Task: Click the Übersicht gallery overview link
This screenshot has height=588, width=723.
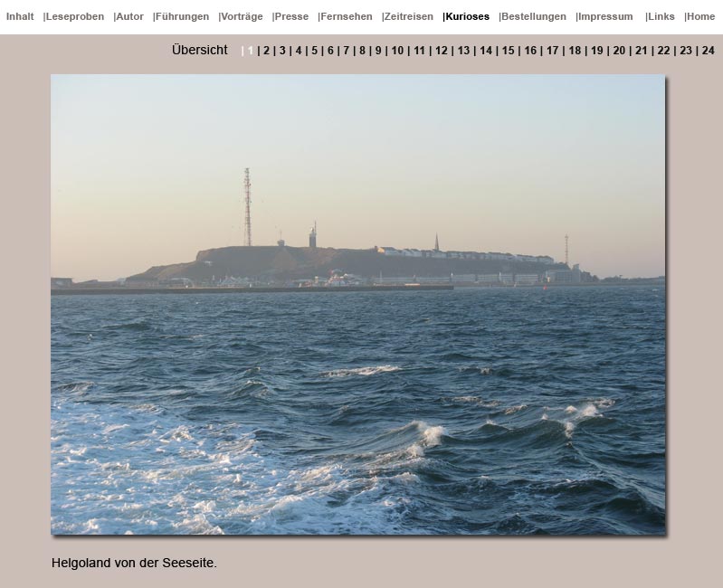Action: [199, 51]
